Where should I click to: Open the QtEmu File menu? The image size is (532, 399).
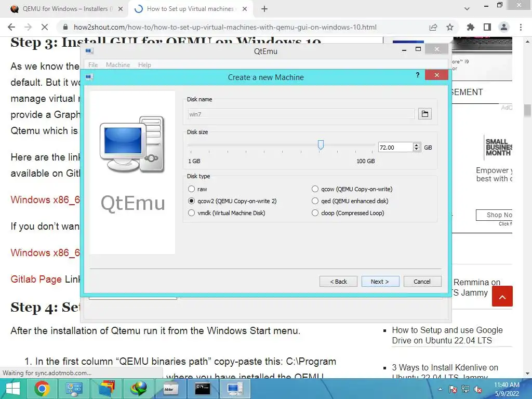[x=93, y=65]
